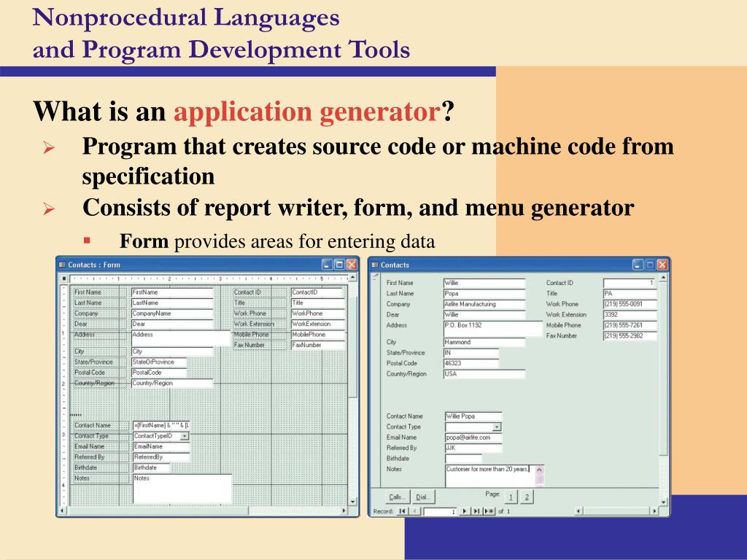Click Contact Name field Willie Popa
Image resolution: width=747 pixels, height=560 pixels.
473,416
